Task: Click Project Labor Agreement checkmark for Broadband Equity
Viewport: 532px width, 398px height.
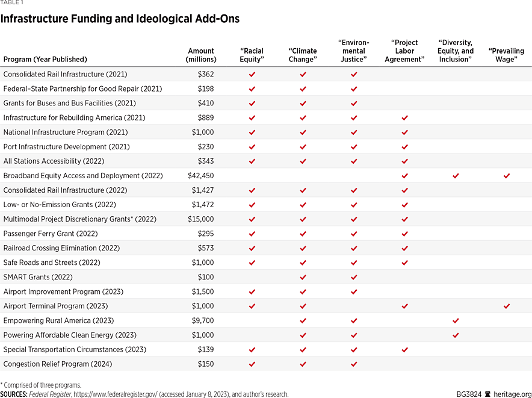Action: click(x=404, y=176)
